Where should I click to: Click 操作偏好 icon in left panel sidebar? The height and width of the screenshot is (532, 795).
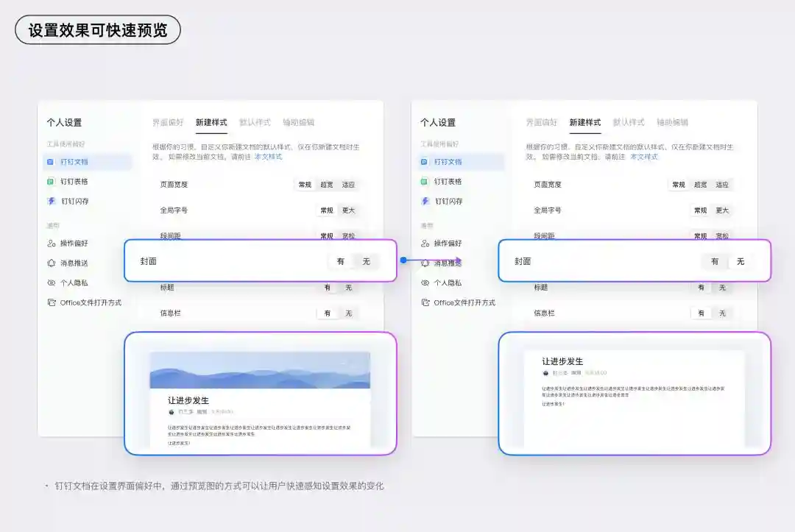(52, 244)
